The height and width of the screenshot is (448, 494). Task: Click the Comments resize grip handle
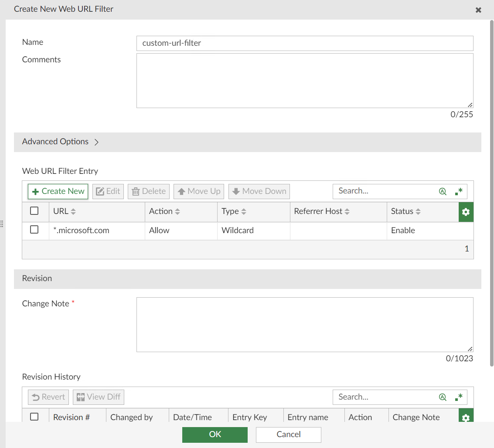[x=470, y=105]
